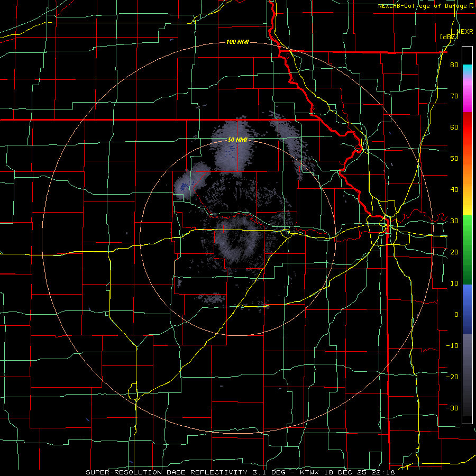The image size is (476, 476).
Task: Click the 10 dBZ scale label
Action: pyautogui.click(x=454, y=283)
